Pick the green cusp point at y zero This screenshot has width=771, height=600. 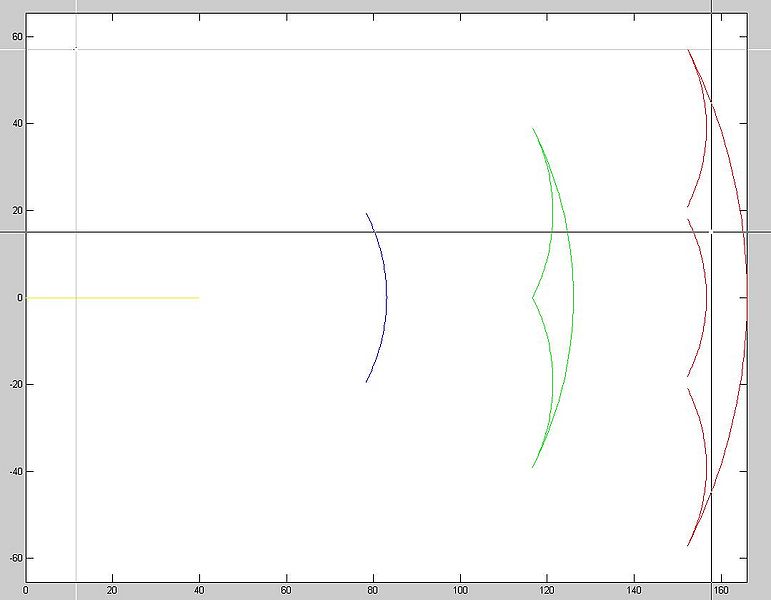(532, 297)
